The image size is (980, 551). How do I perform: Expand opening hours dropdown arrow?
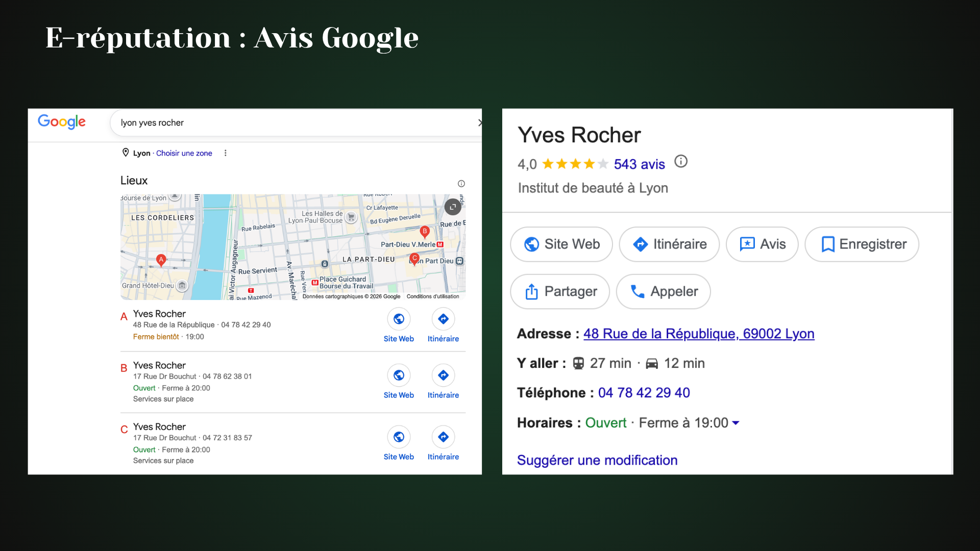tap(736, 423)
